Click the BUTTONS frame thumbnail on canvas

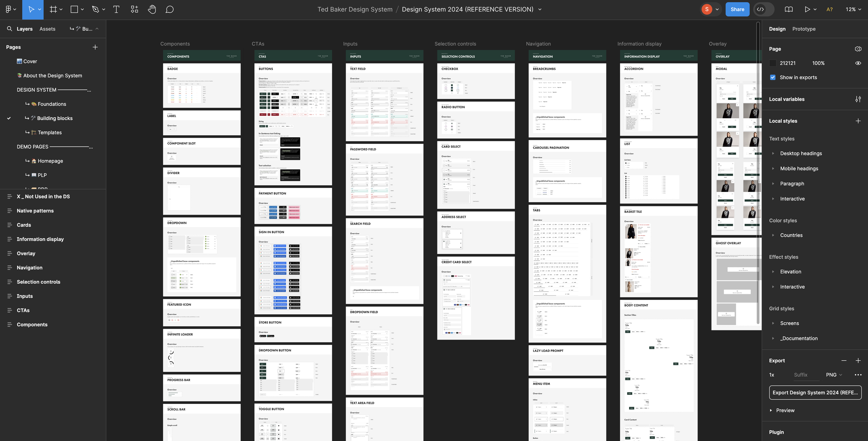click(293, 124)
